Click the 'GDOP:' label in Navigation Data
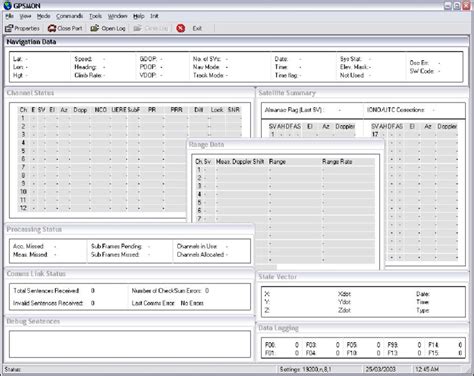 pyautogui.click(x=148, y=59)
